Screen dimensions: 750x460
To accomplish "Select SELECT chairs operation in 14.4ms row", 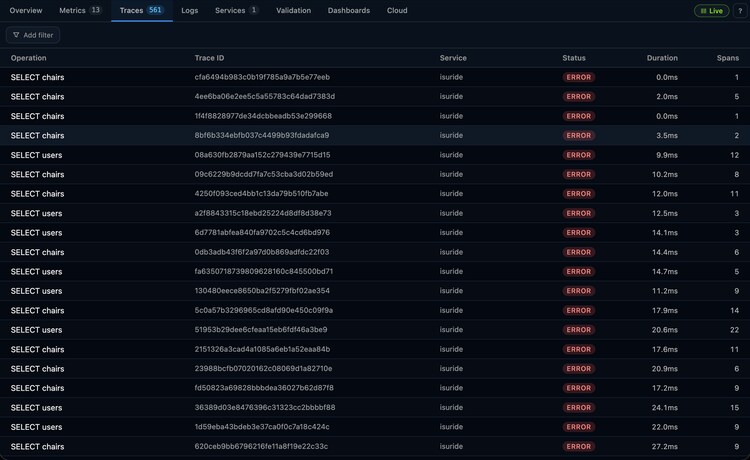I will tap(37, 252).
